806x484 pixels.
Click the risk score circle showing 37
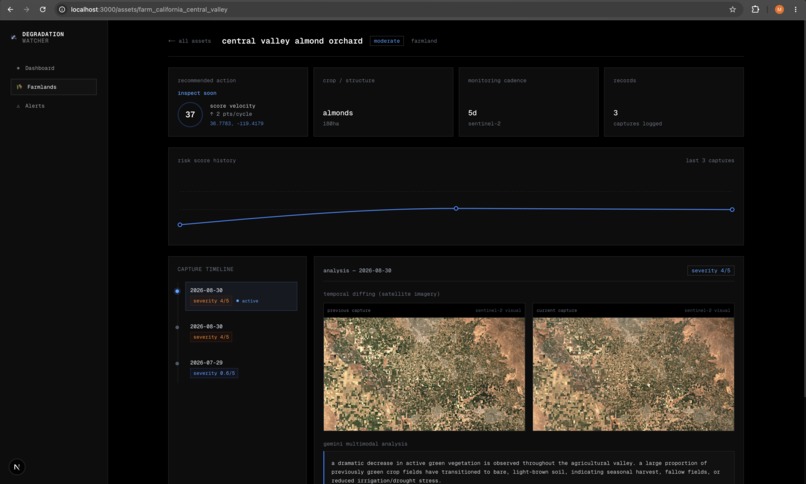point(190,115)
